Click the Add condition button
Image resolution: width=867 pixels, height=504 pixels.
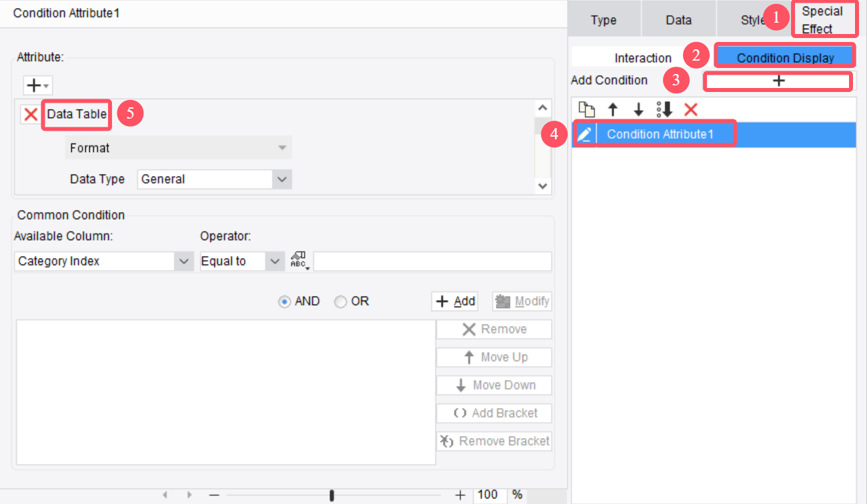click(456, 301)
